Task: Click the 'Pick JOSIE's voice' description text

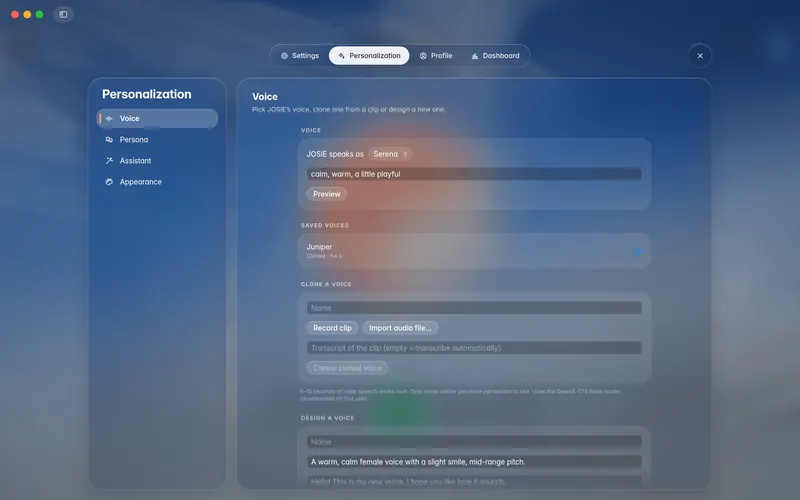Action: coord(348,109)
